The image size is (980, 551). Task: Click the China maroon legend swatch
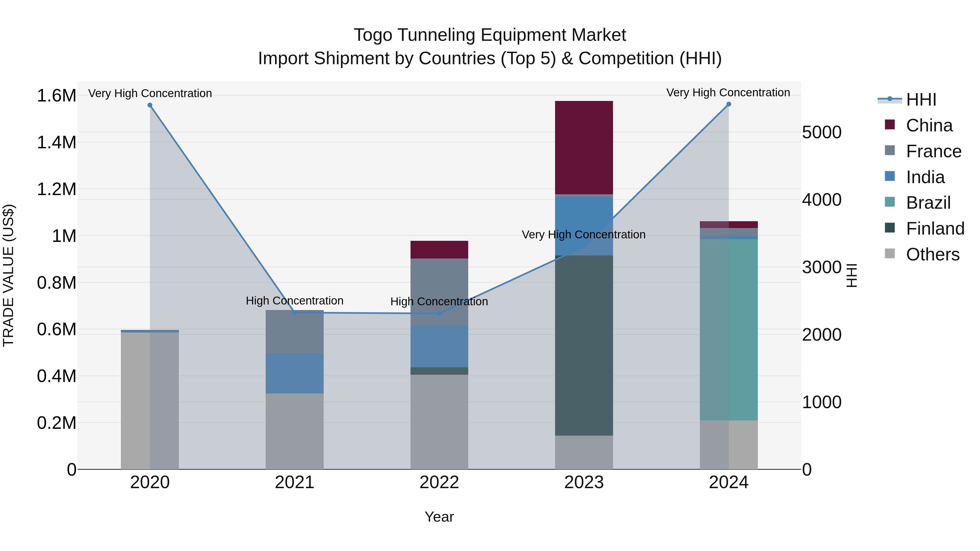890,124
